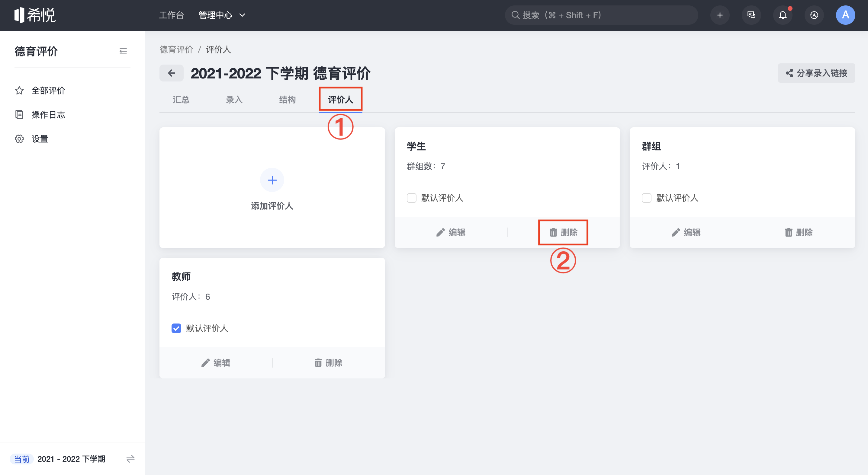Switch semester using the swap arrows icon

[x=130, y=459]
